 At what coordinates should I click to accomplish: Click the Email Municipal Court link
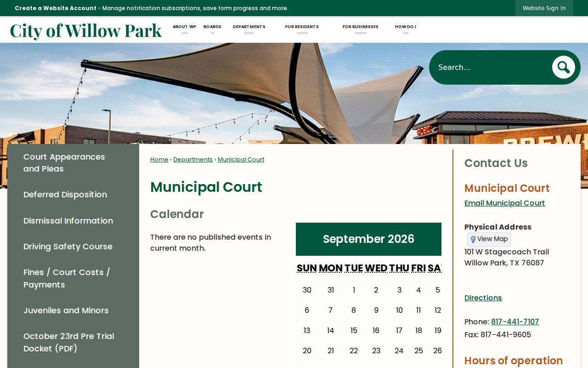pyautogui.click(x=505, y=203)
